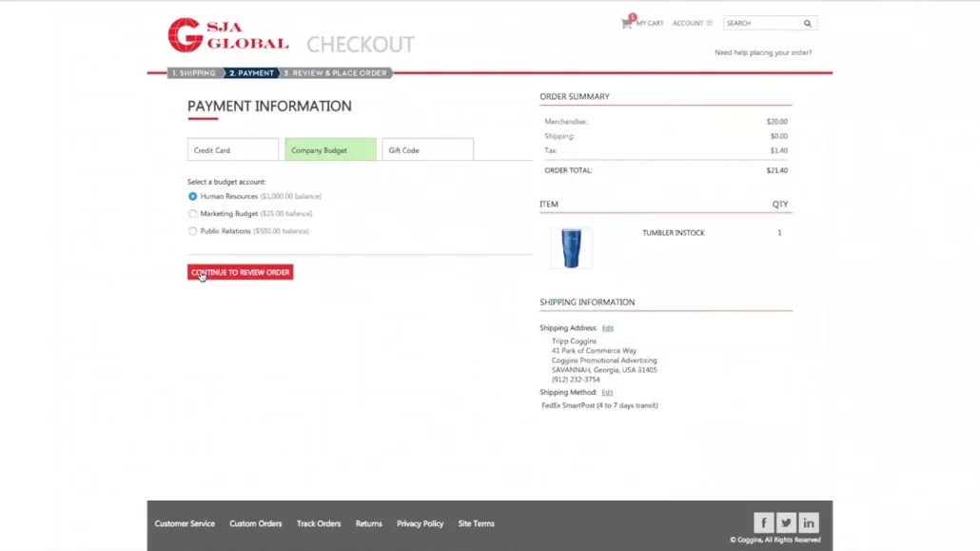This screenshot has width=980, height=551.
Task: Go to the 3. Review & Place Order step
Action: click(x=336, y=73)
